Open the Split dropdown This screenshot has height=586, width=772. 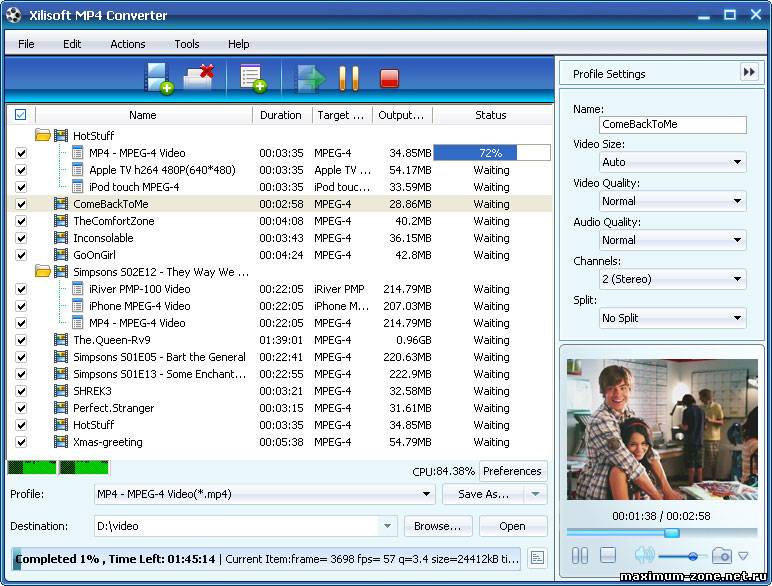[673, 318]
